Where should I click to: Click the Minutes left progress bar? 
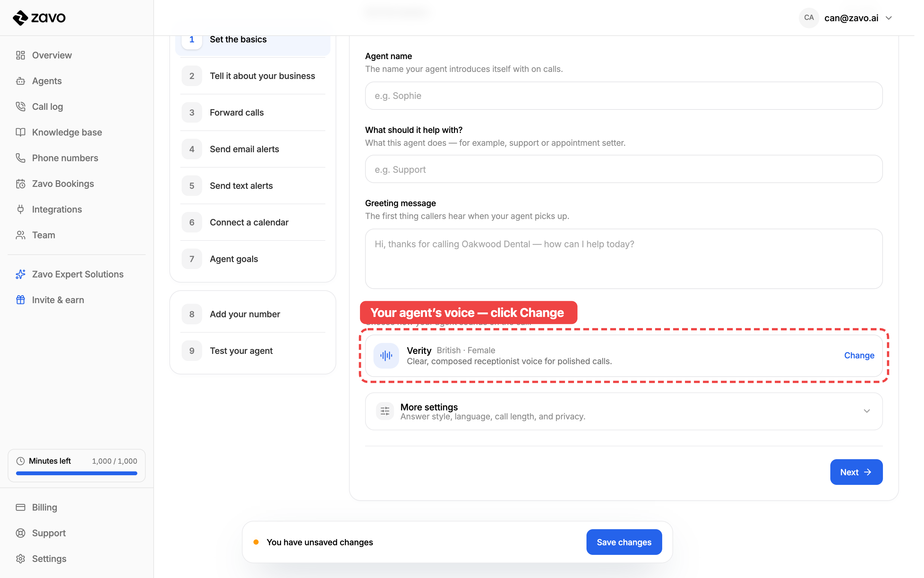click(x=77, y=473)
